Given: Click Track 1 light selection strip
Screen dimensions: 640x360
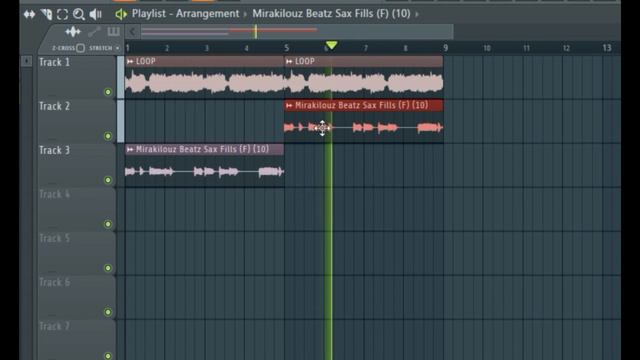Looking at the screenshot, I should click(x=120, y=77).
